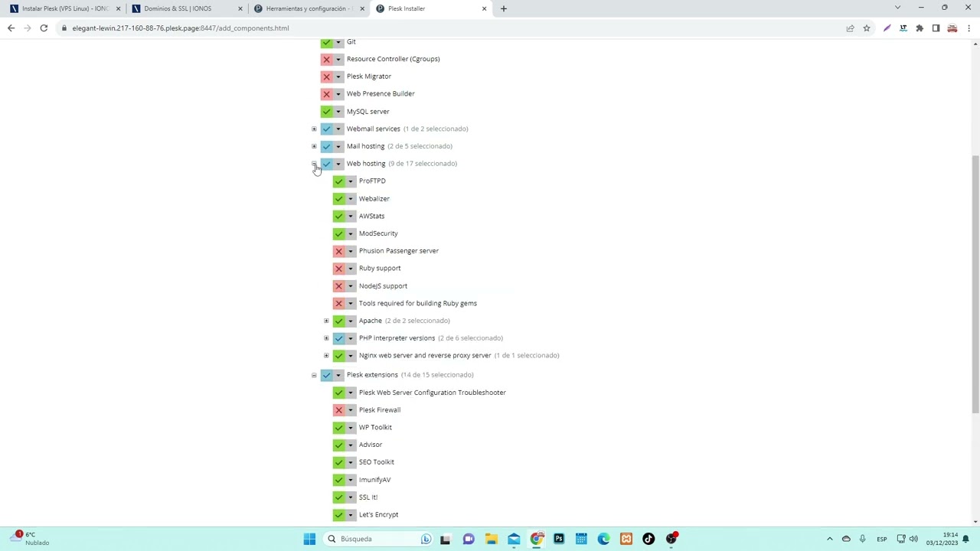Reload the Plesk Installer page

(x=44, y=28)
